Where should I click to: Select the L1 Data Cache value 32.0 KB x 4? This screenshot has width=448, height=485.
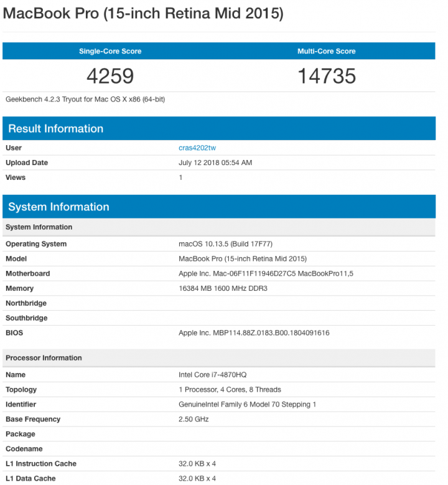pyautogui.click(x=197, y=479)
